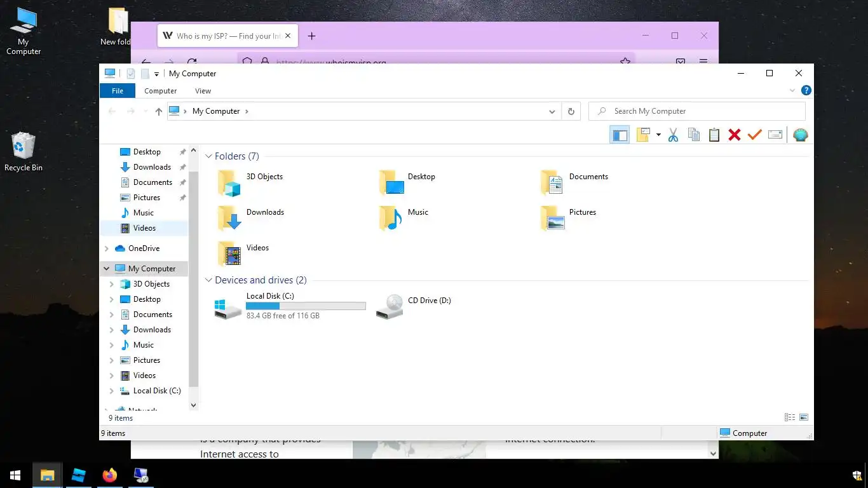Click the envelope email icon

pos(775,135)
